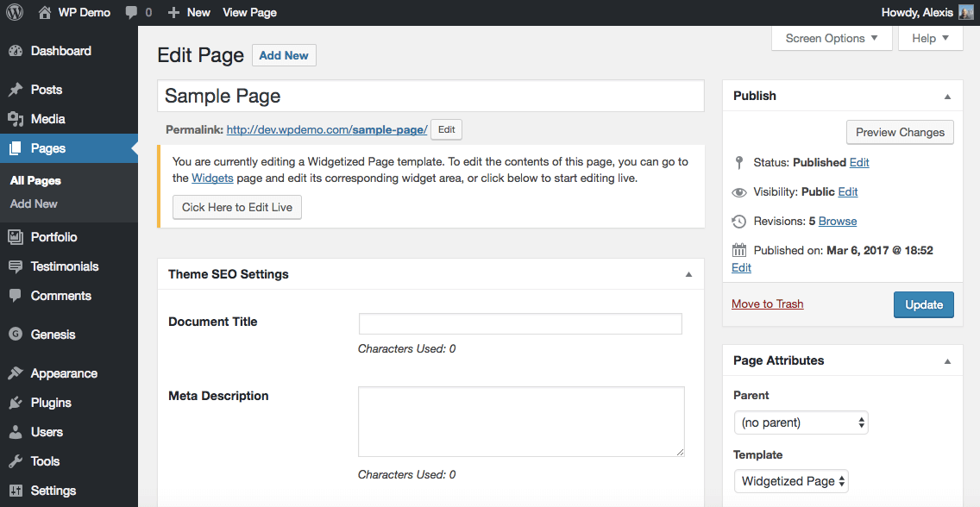Open the Template dropdown showing Widgetized Page
The image size is (980, 507).
[x=791, y=481]
